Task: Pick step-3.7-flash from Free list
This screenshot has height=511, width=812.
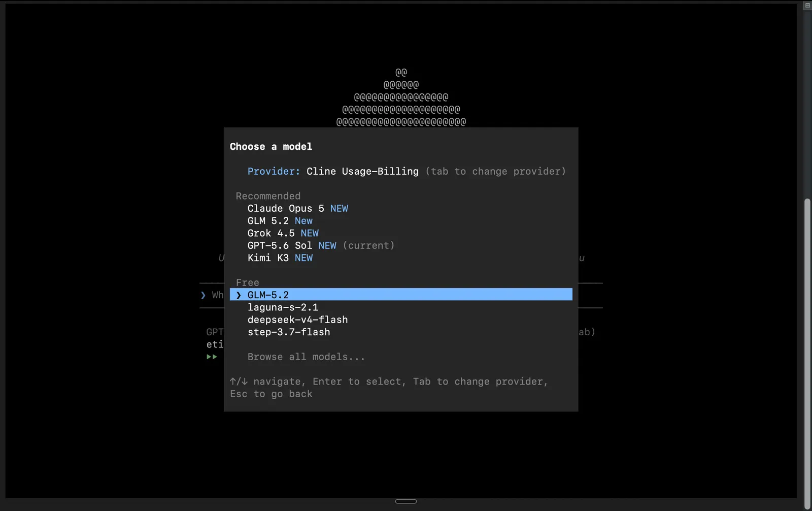Action: click(289, 332)
